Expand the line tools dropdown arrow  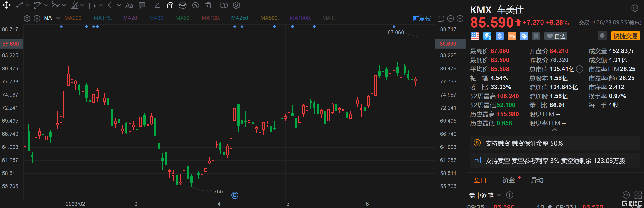click(27, 5)
